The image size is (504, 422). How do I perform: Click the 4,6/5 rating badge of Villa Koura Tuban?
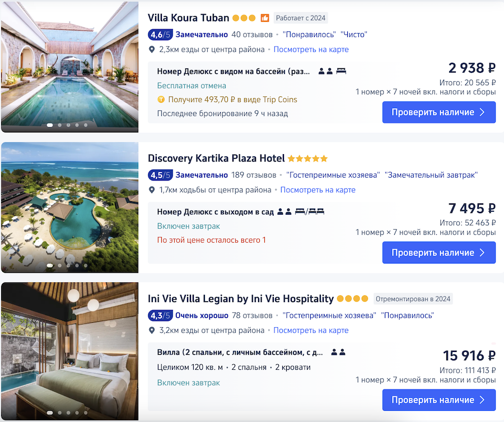pyautogui.click(x=160, y=34)
